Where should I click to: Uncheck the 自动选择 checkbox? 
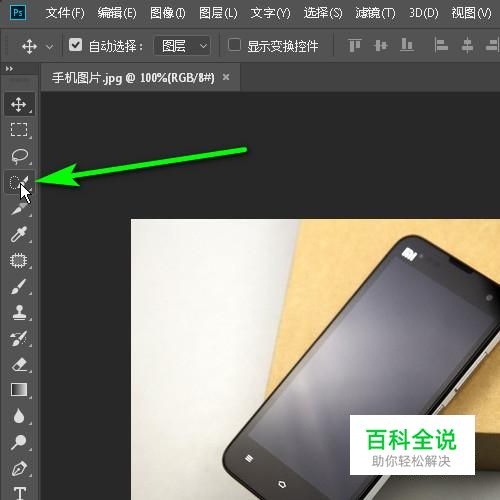pyautogui.click(x=75, y=44)
